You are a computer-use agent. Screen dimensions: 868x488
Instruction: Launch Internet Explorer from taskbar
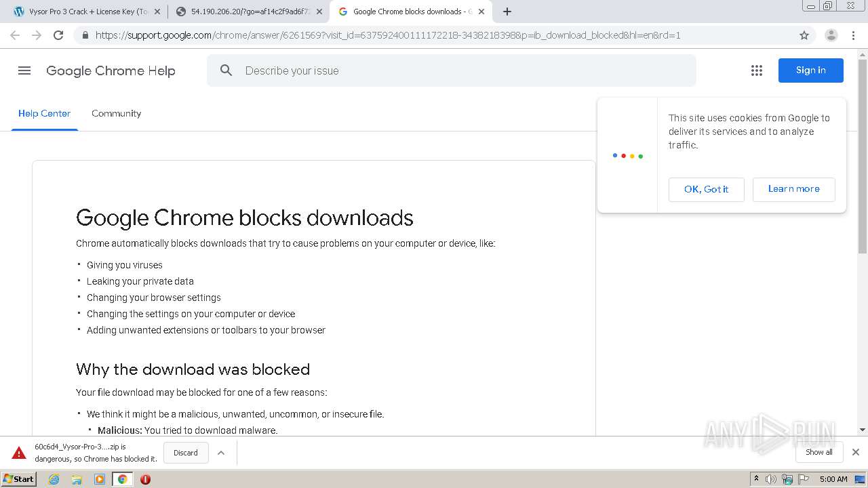pos(54,479)
